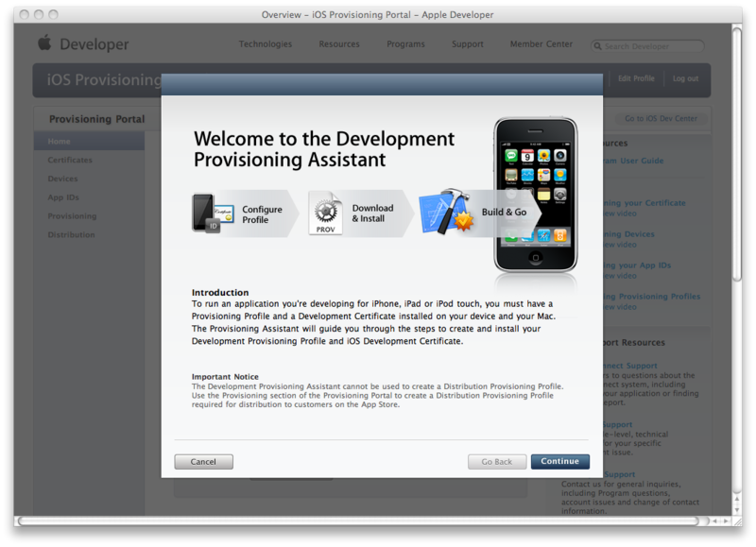
Task: Click the search magnifier icon
Action: [598, 46]
